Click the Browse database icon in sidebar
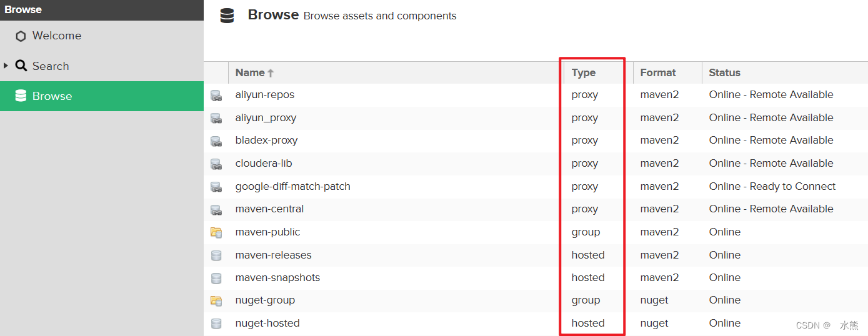This screenshot has width=868, height=336. (x=21, y=96)
